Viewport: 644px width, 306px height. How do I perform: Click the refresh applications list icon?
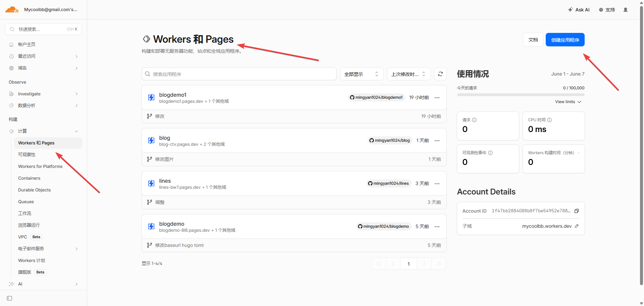(440, 74)
